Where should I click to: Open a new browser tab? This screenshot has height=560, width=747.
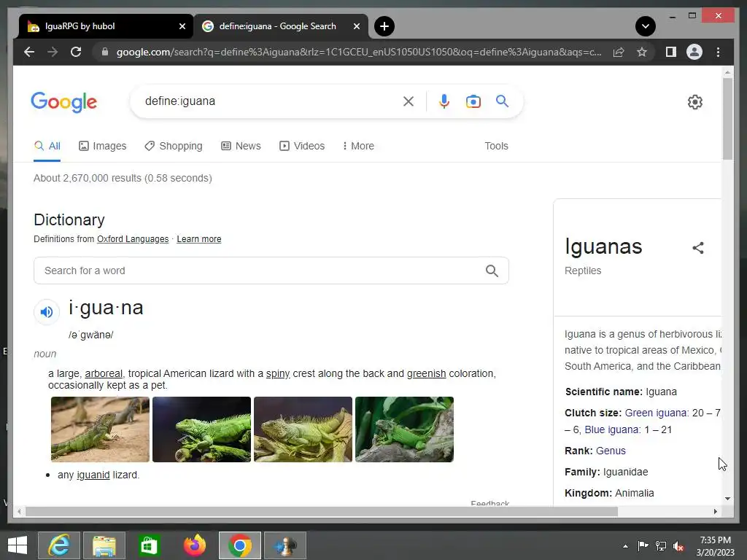pyautogui.click(x=384, y=26)
